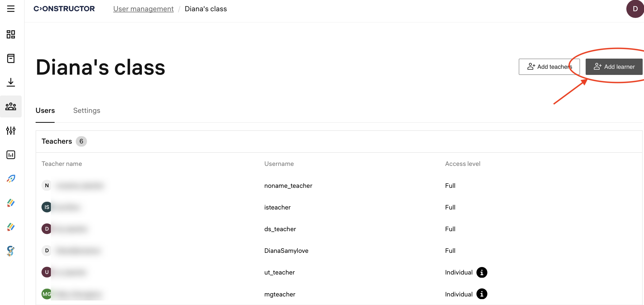Select the user management people icon
644x305 pixels.
[11, 106]
